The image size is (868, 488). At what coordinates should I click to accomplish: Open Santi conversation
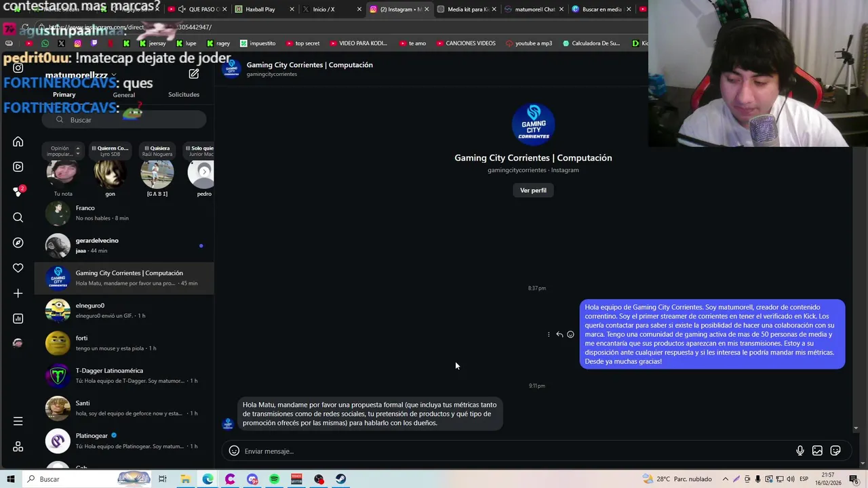[x=124, y=408]
